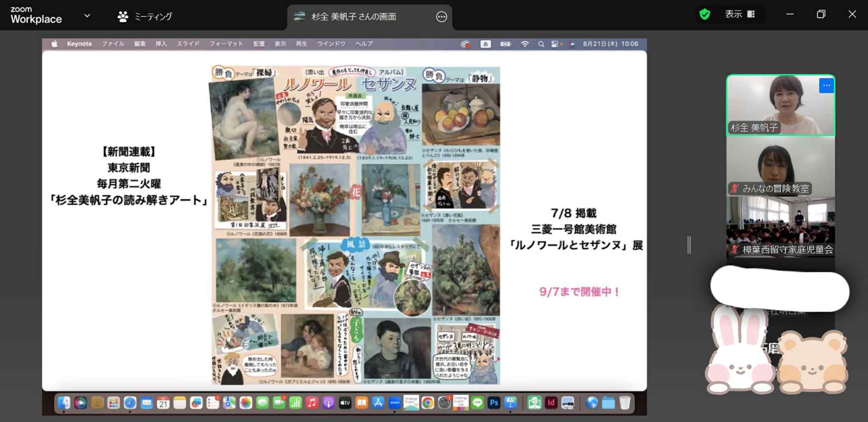Click the green encryption shield icon
Image resolution: width=868 pixels, height=422 pixels.
[705, 14]
